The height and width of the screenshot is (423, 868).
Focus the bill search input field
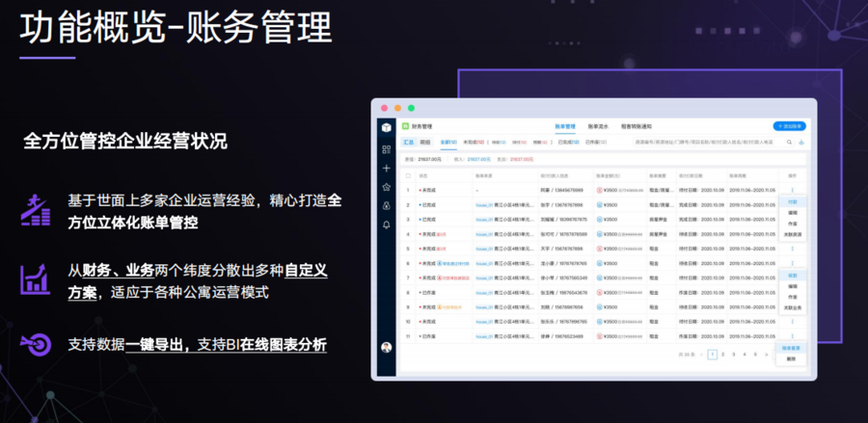click(709, 142)
